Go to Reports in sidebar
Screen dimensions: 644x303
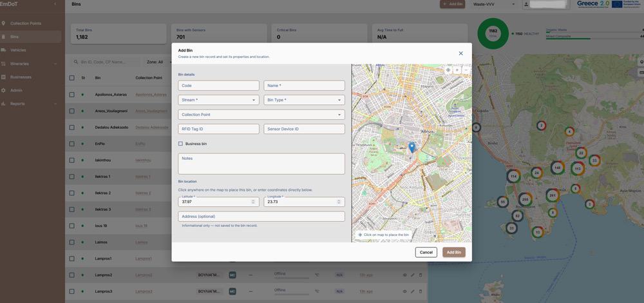pos(17,104)
